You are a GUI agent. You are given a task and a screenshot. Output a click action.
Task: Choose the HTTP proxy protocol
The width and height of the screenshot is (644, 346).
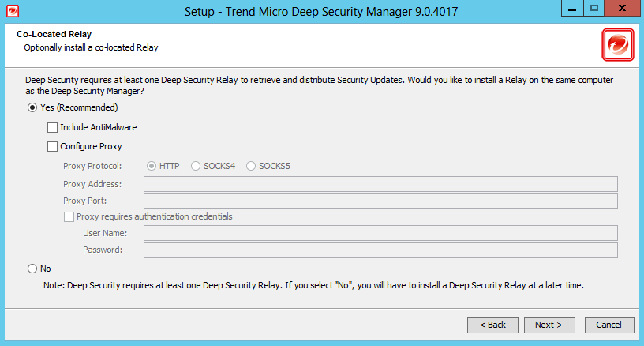point(152,166)
